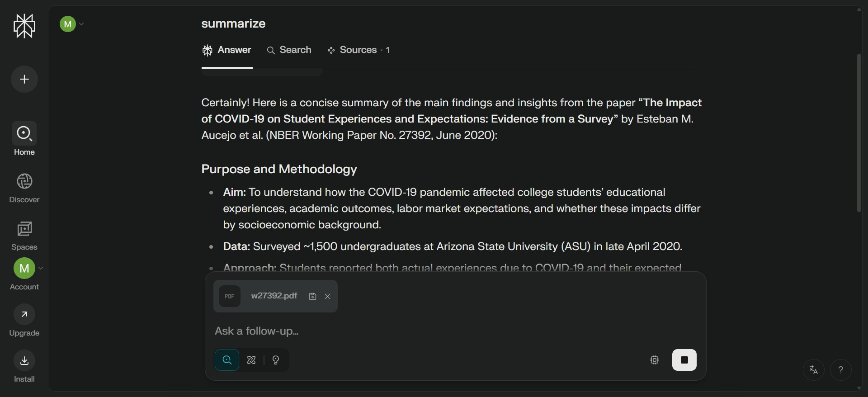Image resolution: width=868 pixels, height=397 pixels.
Task: Click the Ask a follow-up field
Action: click(407, 331)
